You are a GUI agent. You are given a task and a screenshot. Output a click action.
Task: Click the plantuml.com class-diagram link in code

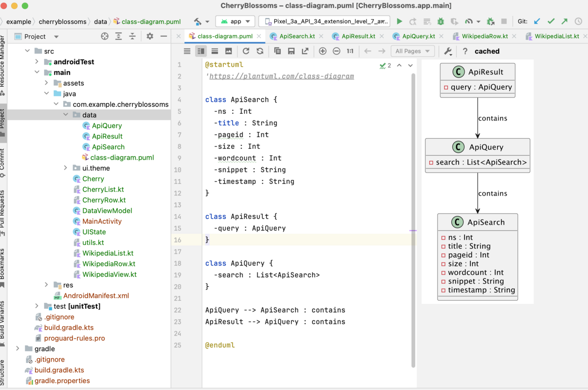click(x=281, y=76)
